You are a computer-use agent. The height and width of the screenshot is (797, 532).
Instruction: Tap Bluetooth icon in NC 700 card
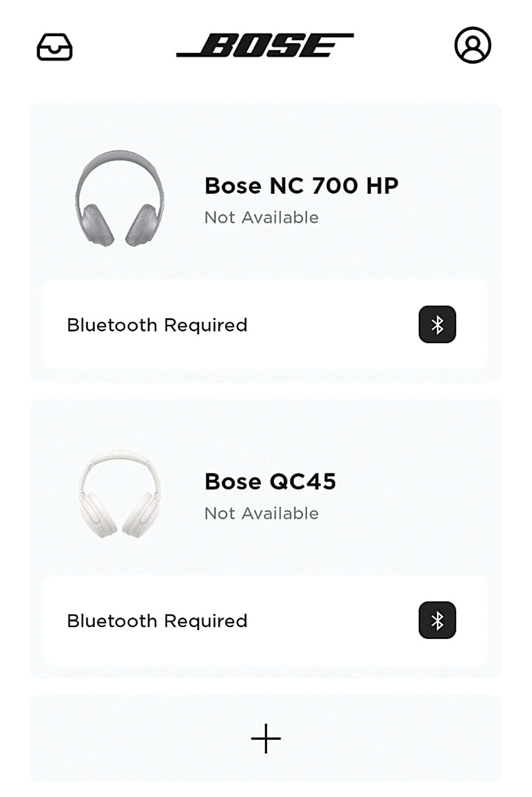(x=437, y=324)
